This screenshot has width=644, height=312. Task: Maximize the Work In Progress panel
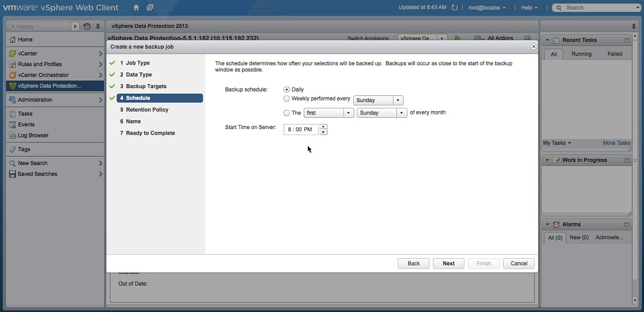(x=627, y=160)
